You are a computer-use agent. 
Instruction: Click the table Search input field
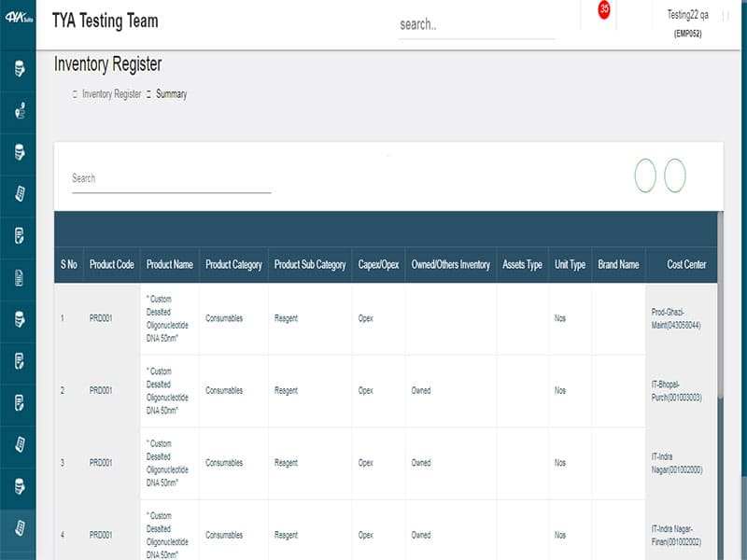click(171, 178)
